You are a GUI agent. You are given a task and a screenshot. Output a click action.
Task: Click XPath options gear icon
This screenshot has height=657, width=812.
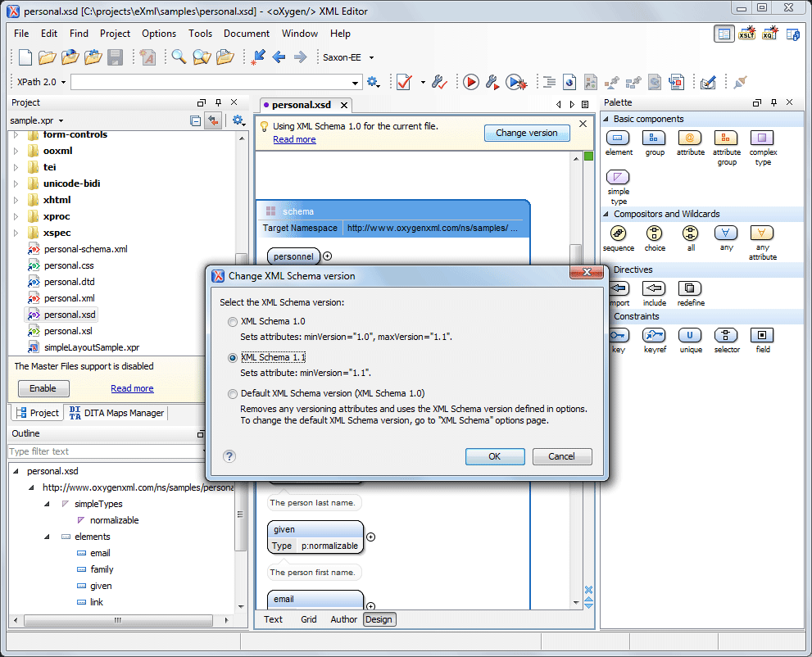click(x=373, y=82)
